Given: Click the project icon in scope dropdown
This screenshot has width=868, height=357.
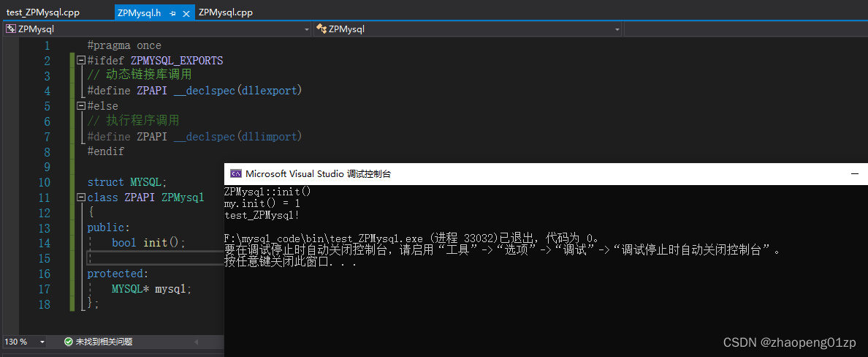Looking at the screenshot, I should pyautogui.click(x=10, y=29).
